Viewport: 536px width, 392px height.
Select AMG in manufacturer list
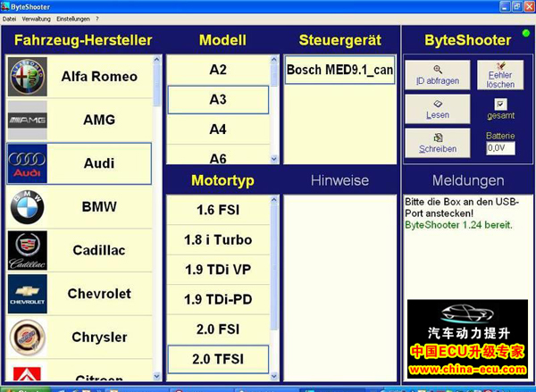pos(80,120)
